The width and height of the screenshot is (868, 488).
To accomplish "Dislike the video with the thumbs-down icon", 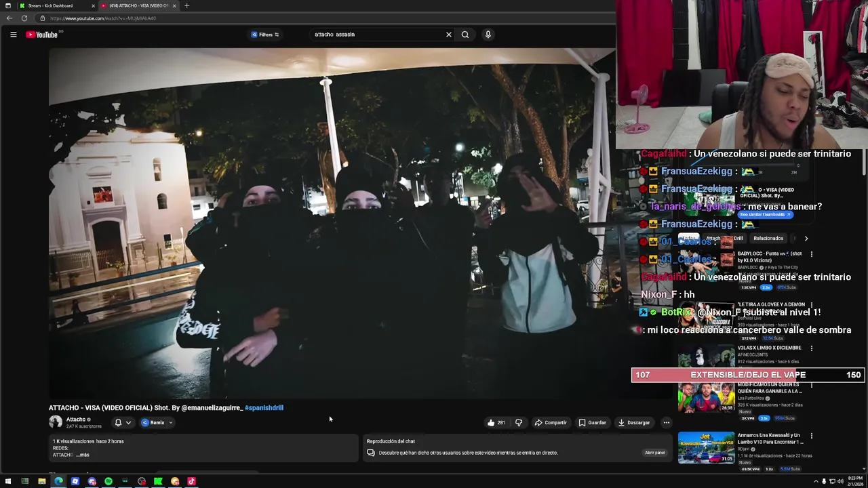I will click(519, 423).
